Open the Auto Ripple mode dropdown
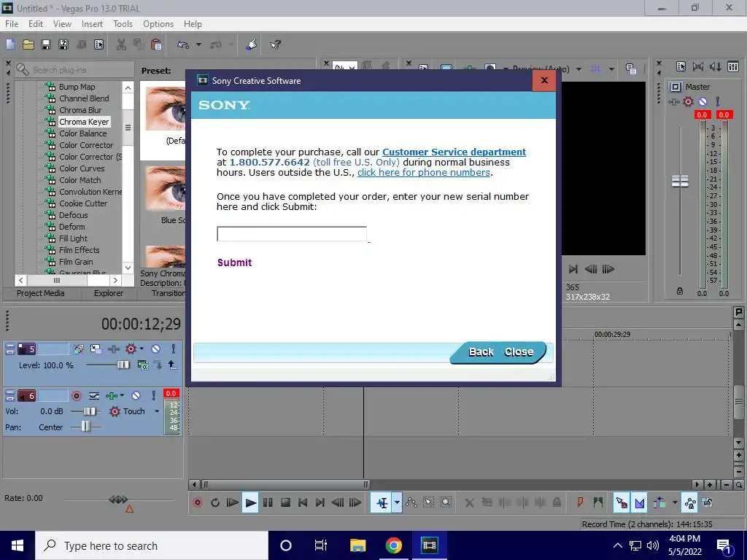 pos(675,502)
